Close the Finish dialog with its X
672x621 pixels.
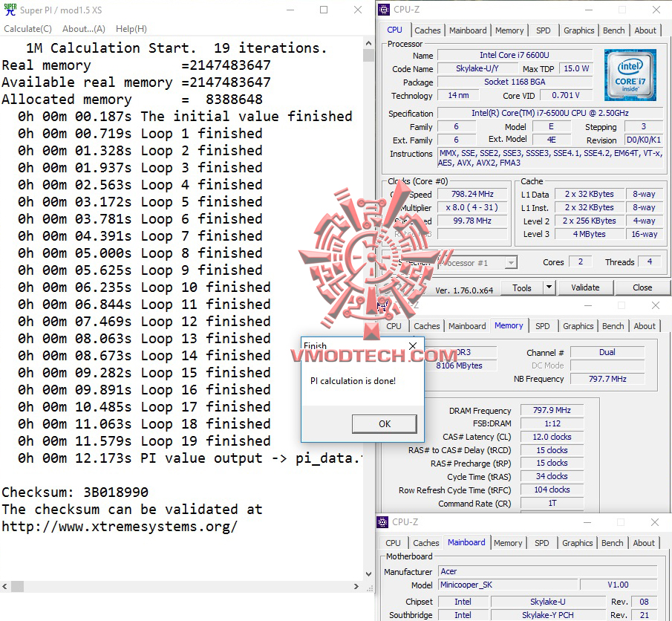click(x=413, y=345)
